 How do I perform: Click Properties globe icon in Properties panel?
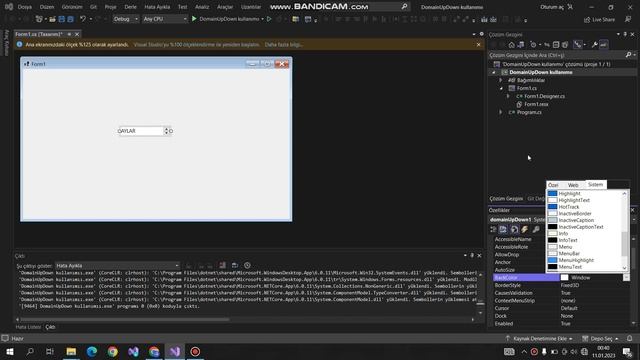click(x=514, y=229)
